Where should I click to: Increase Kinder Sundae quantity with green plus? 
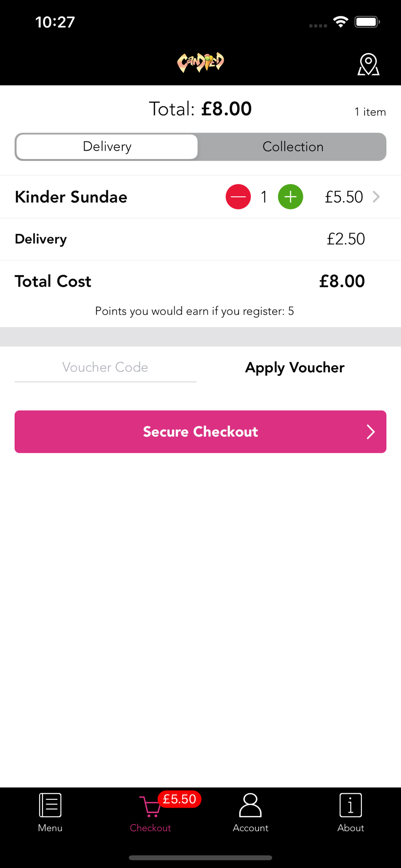point(290,197)
